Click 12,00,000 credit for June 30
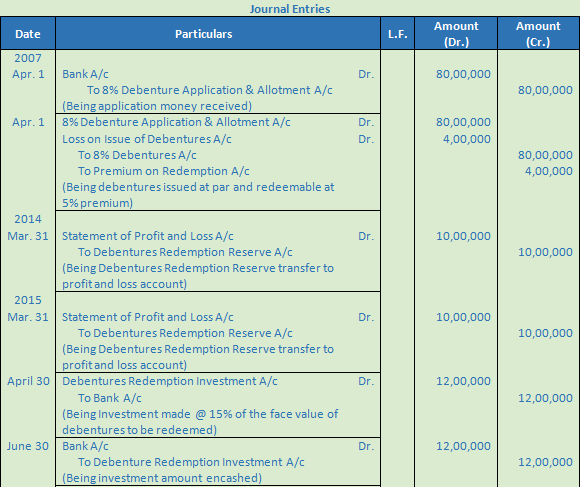The image size is (580, 487). tap(545, 462)
